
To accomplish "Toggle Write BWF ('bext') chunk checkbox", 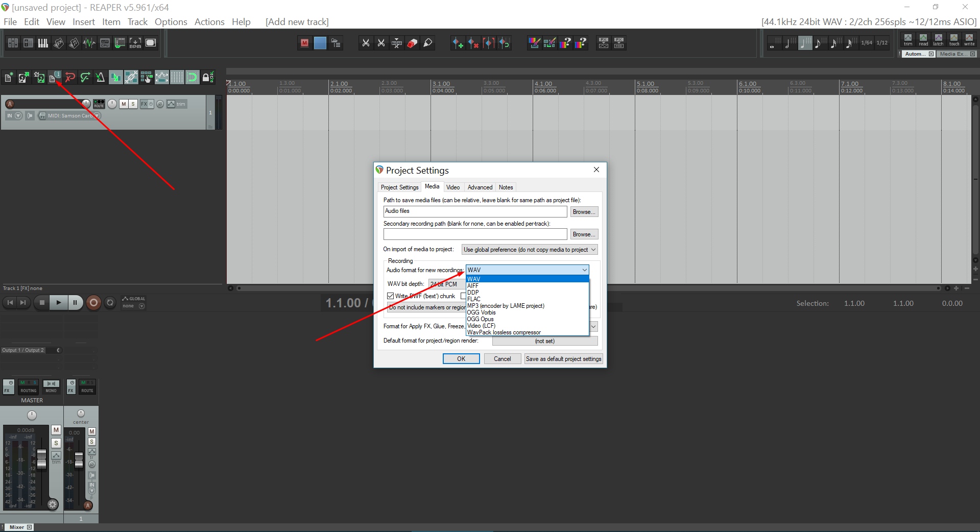I will (391, 296).
